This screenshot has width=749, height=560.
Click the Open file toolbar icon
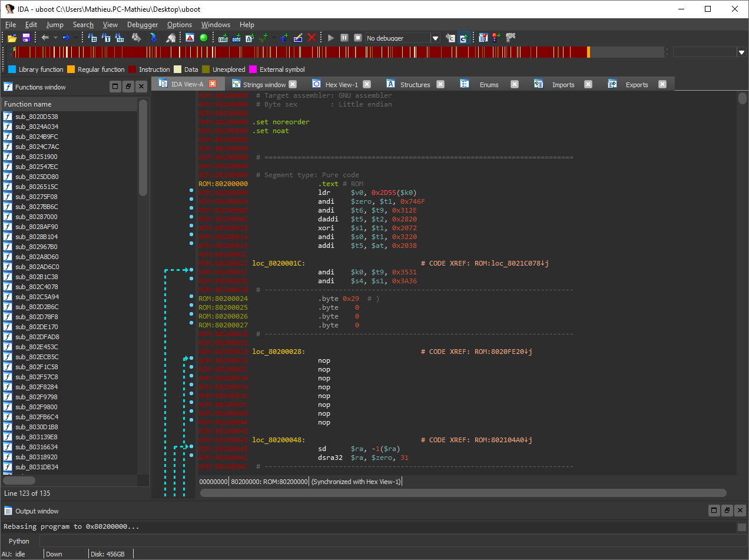pos(12,38)
